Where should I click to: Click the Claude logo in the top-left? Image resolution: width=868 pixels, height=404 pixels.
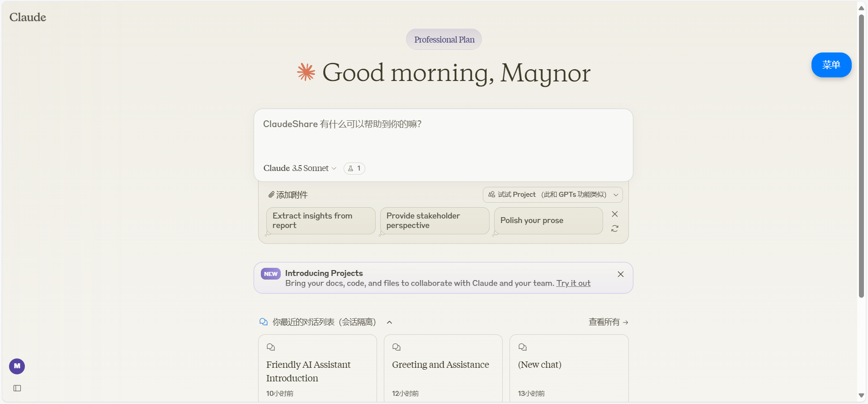(x=28, y=17)
